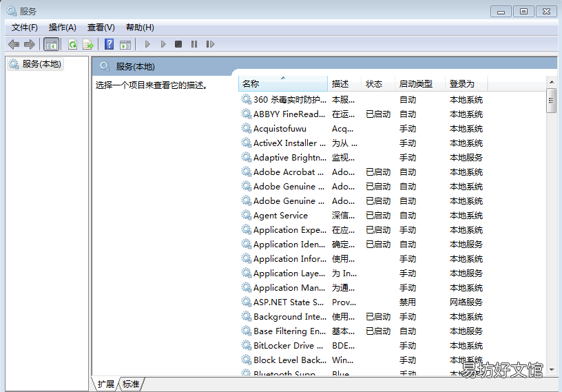Viewport: 562px width, 392px height.
Task: Select the Application Iden... service name
Action: (289, 245)
